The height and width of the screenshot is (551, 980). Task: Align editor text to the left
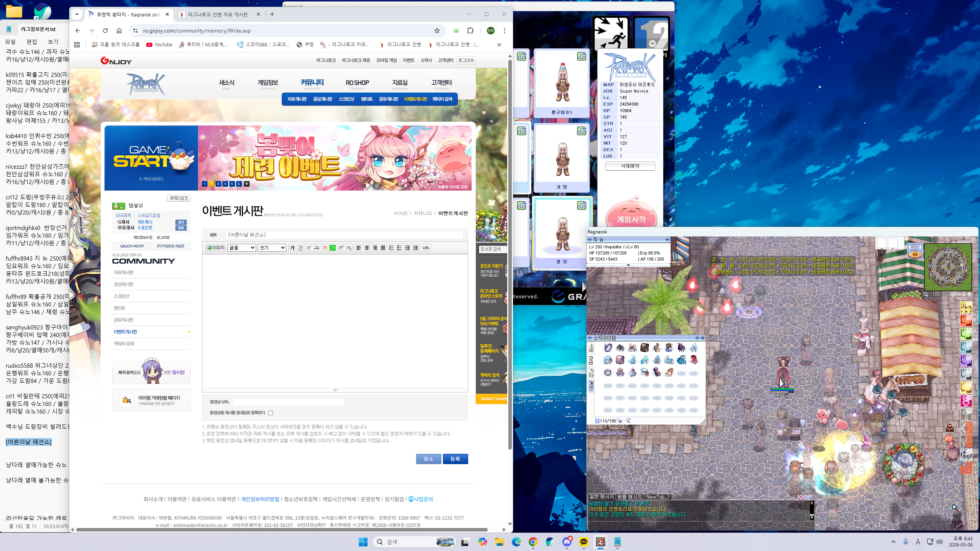tap(359, 248)
